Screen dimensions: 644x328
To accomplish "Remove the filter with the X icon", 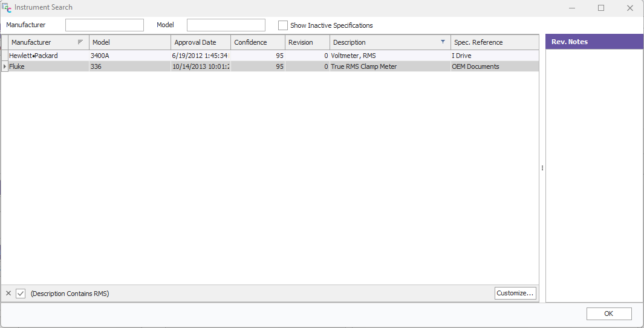I will [x=8, y=294].
